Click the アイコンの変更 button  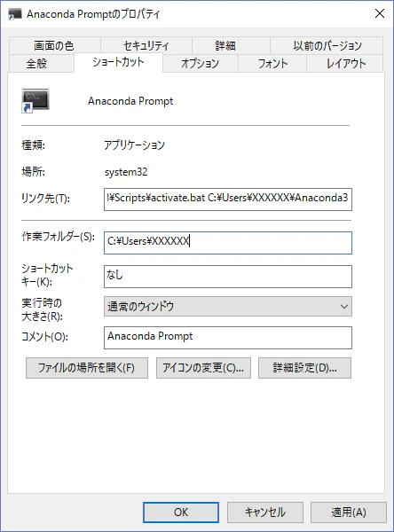point(203,368)
